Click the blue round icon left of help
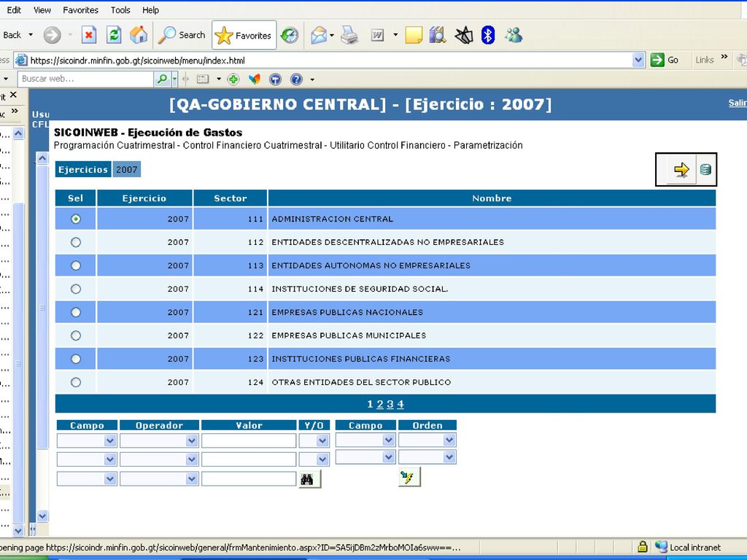Image resolution: width=747 pixels, height=560 pixels. coord(275,79)
